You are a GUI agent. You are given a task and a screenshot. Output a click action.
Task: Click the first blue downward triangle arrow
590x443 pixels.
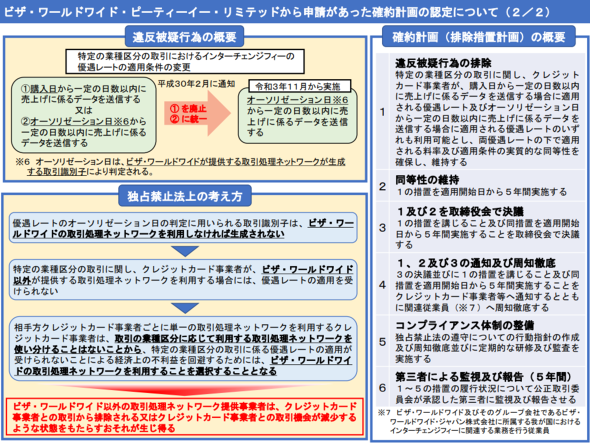tap(185, 251)
